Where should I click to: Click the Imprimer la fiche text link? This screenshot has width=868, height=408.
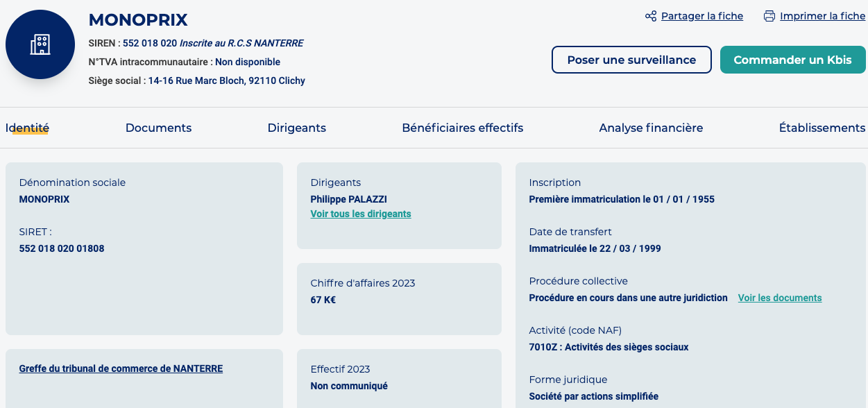click(822, 16)
